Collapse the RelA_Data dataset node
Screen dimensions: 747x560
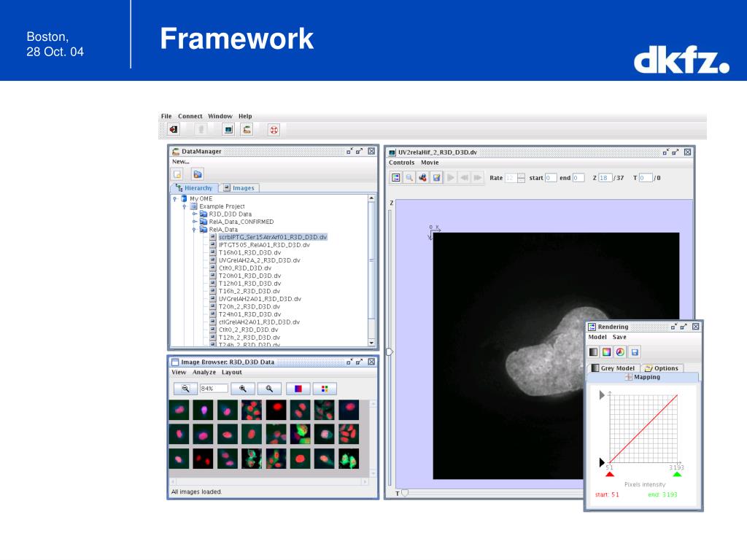(194, 230)
